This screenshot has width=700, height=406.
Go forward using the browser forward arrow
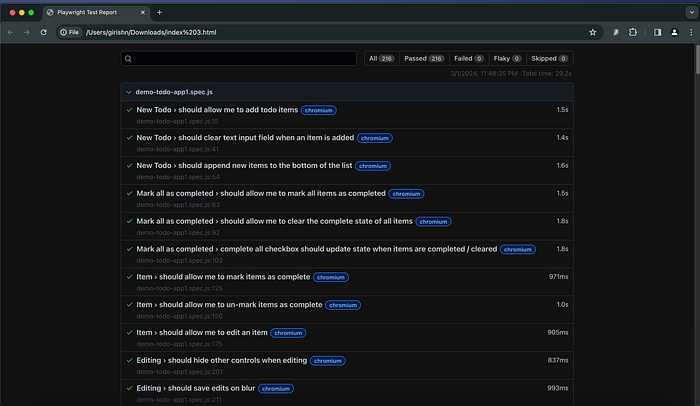pos(27,32)
